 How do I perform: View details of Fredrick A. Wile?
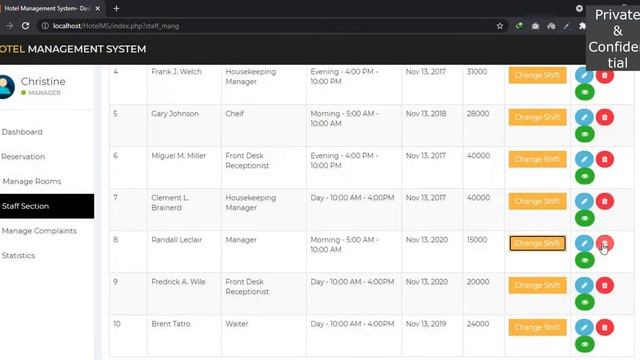pyautogui.click(x=584, y=302)
